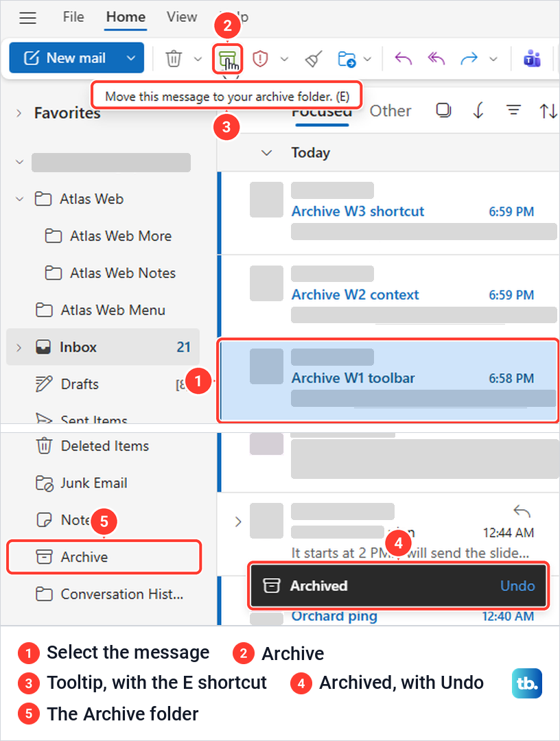560x741 pixels.
Task: Select the Inbox folder
Action: click(x=103, y=347)
